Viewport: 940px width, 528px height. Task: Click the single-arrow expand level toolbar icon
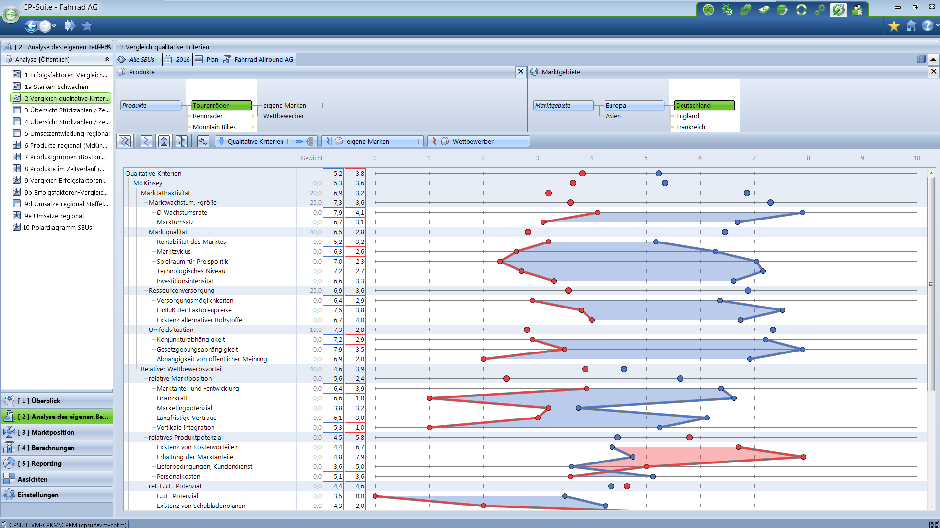point(146,141)
